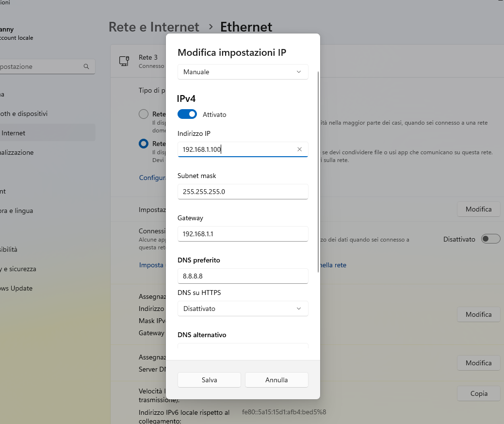Open the oth e dispositivi sidebar item
The height and width of the screenshot is (424, 504).
point(48,114)
